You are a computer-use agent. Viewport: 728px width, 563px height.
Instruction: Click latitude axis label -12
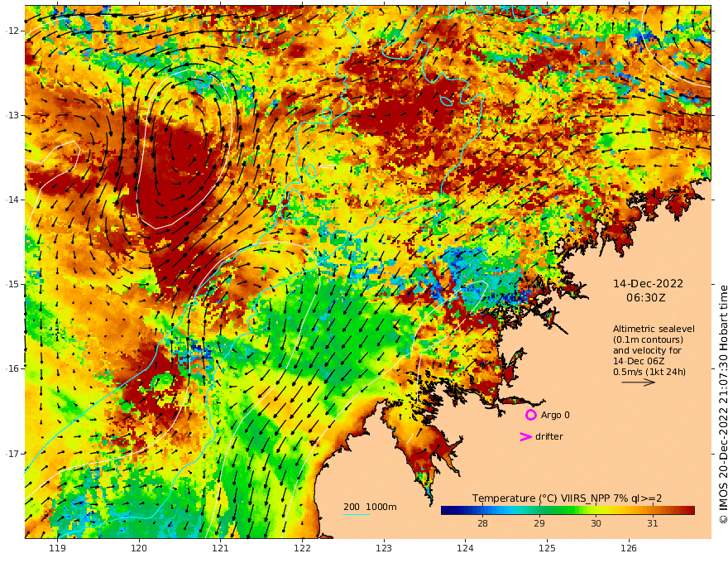(x=12, y=31)
